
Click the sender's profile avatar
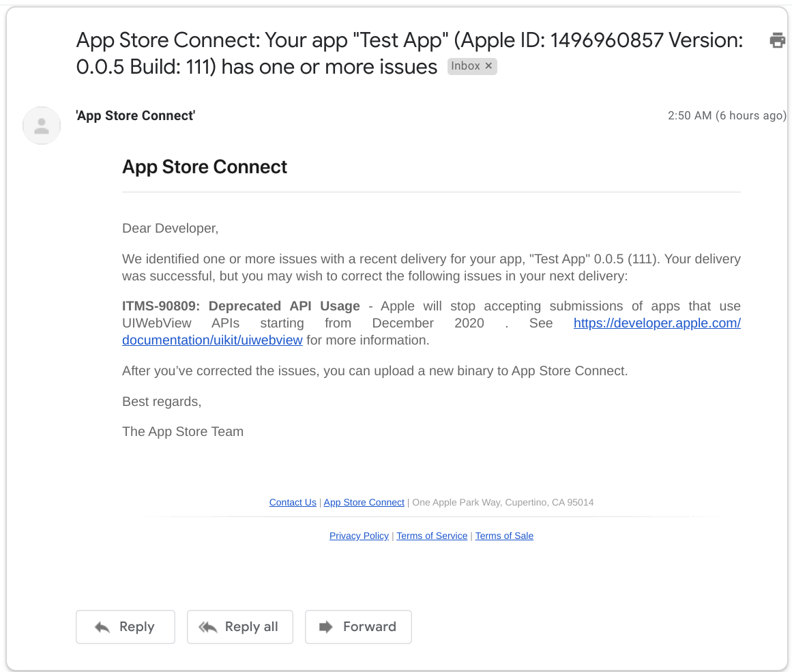tap(42, 126)
